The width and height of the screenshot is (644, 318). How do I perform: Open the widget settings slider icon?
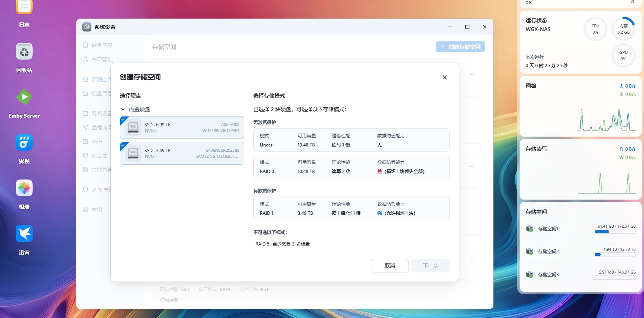[528, 2]
